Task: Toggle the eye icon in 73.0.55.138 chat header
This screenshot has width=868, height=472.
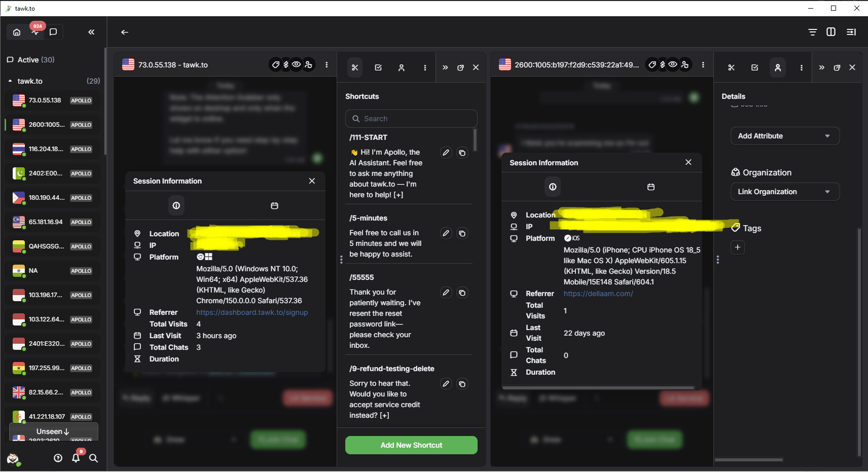Action: click(x=296, y=65)
